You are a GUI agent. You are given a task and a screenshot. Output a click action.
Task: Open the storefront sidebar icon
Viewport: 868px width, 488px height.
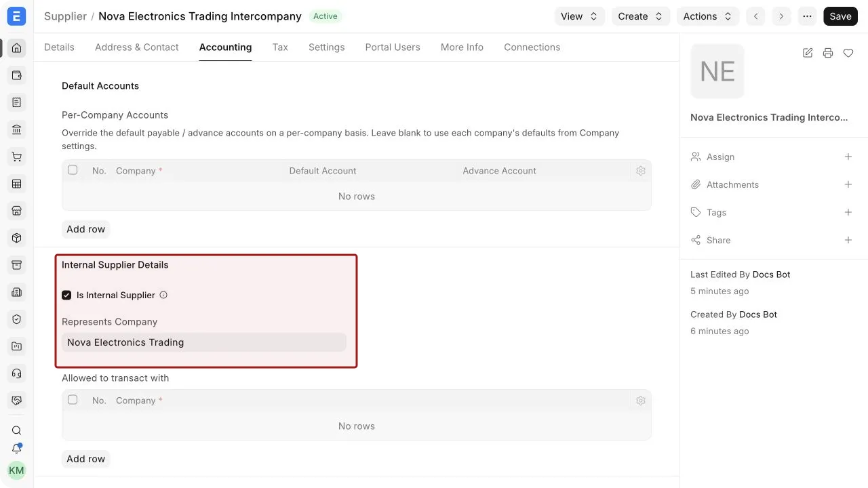tap(17, 211)
